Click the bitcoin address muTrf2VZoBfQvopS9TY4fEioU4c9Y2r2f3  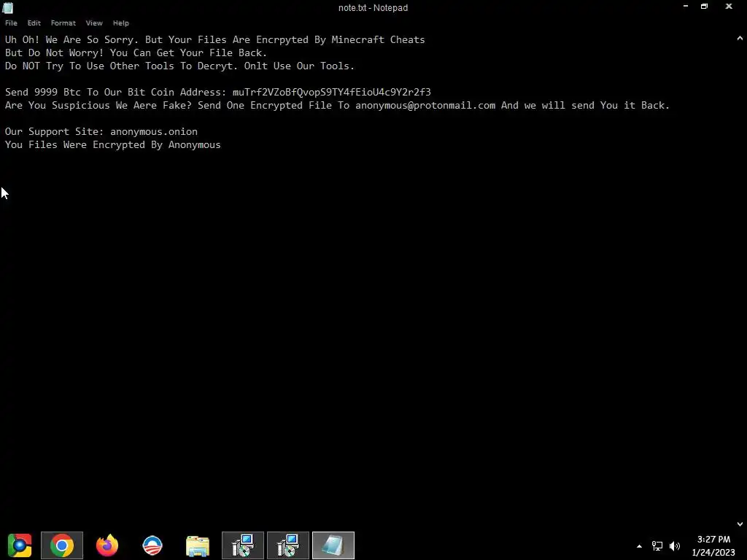[x=332, y=92]
